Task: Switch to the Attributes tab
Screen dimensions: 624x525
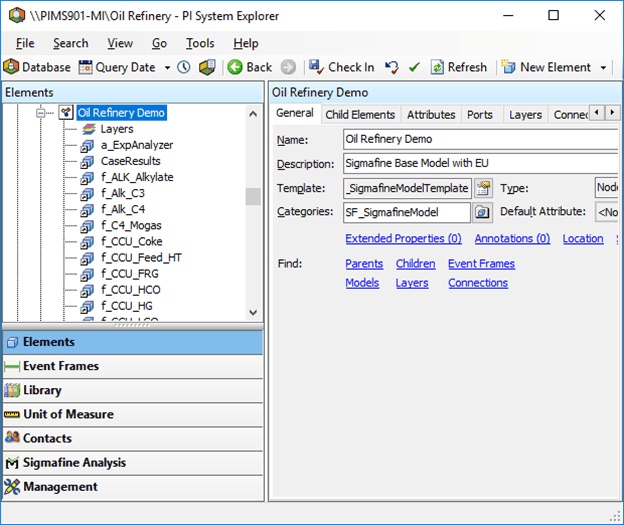Action: point(431,115)
